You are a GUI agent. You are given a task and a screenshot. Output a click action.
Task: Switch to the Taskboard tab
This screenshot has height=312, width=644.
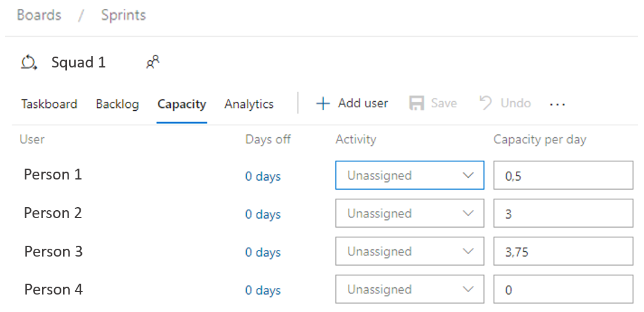click(49, 104)
